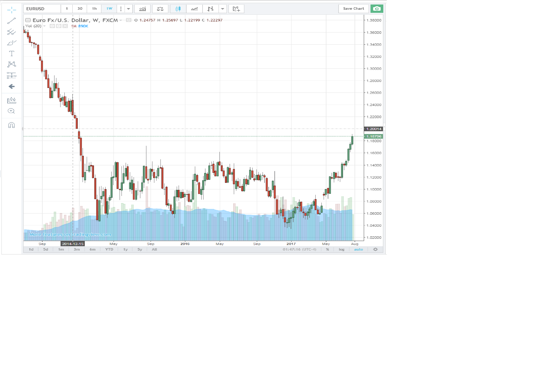The height and width of the screenshot is (392, 551).
Task: Toggle visibility eye of Euro Fx series
Action: pos(129,20)
